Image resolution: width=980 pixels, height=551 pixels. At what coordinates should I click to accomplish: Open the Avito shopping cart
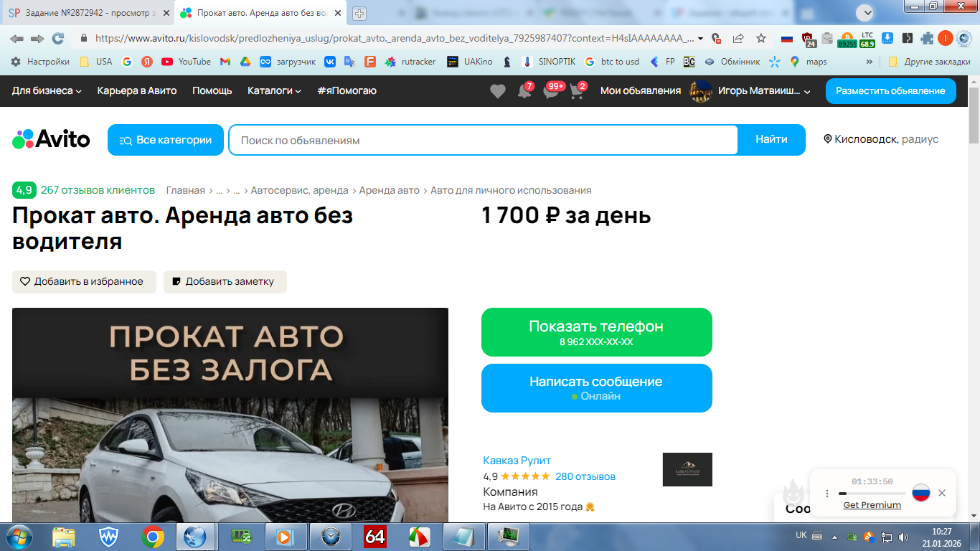(x=577, y=92)
